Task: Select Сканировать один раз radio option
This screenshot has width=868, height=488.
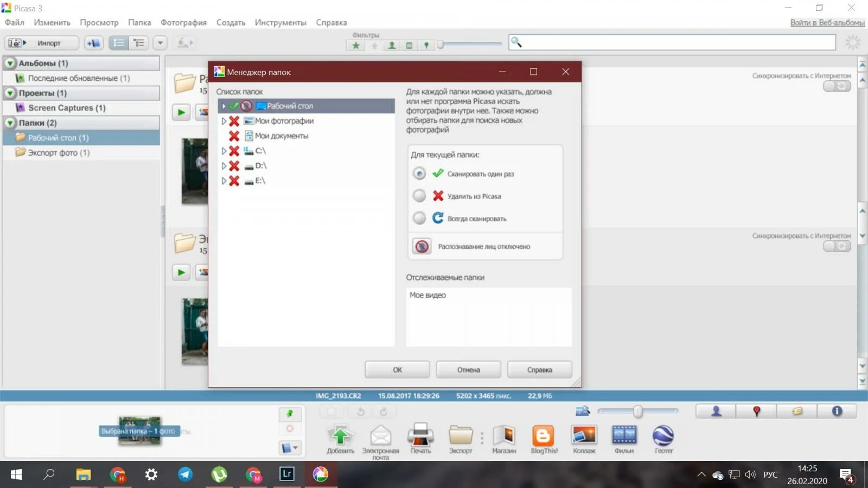Action: pyautogui.click(x=419, y=174)
